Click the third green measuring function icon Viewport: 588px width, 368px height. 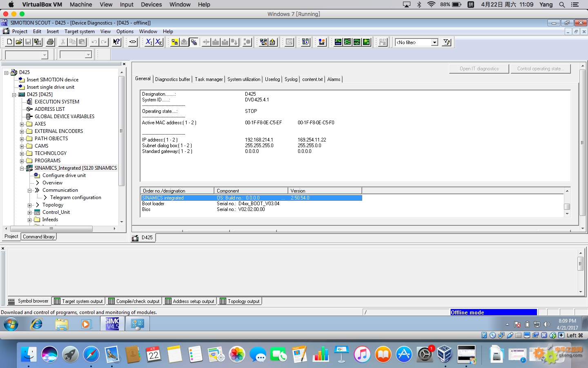click(357, 42)
